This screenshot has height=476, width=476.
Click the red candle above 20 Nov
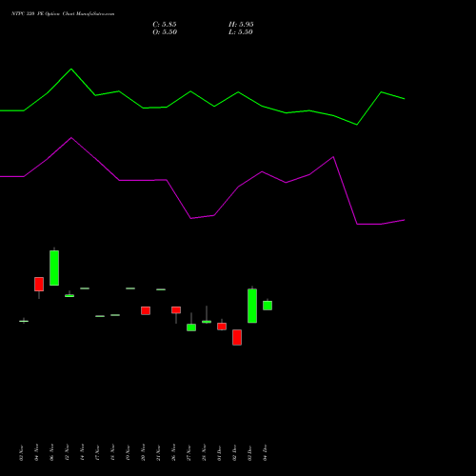tap(146, 310)
